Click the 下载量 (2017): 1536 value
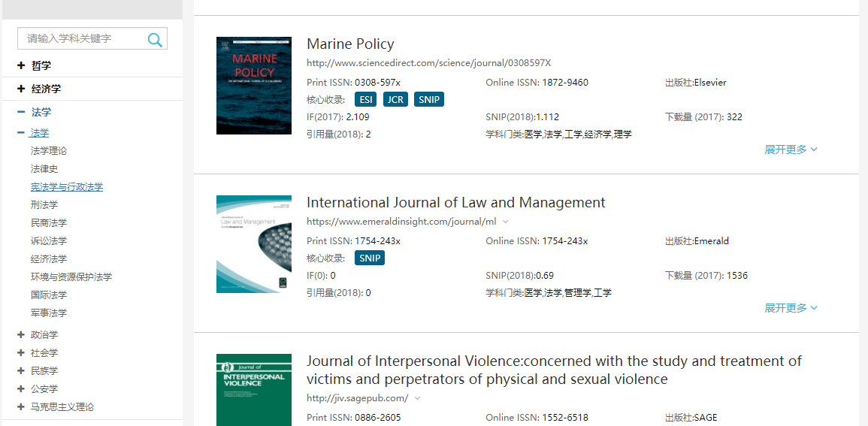868x426 pixels. pyautogui.click(x=706, y=275)
